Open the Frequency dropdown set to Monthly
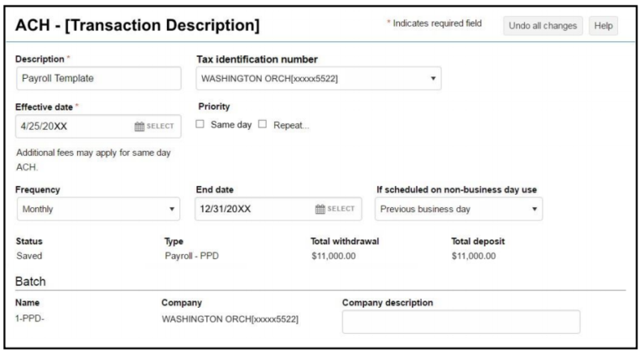Screen dimensions: 644x354 tap(98, 208)
